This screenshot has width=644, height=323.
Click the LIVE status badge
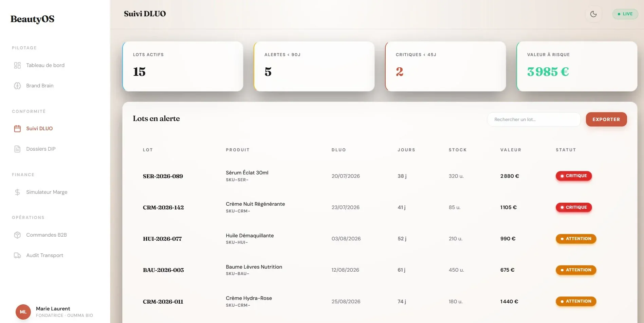625,14
